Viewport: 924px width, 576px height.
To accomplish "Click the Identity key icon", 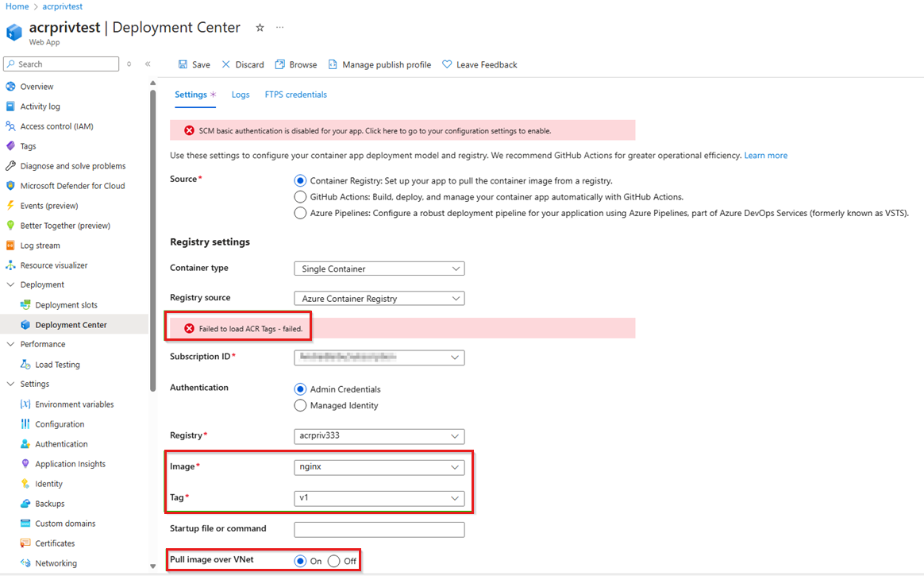I will pyautogui.click(x=25, y=483).
